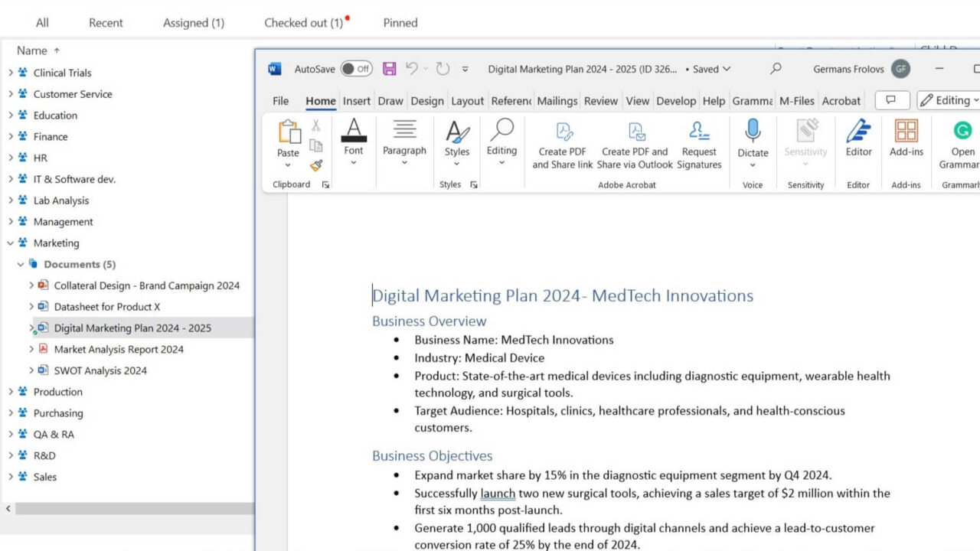Click the left panel's horizontal scrollbar
The height and width of the screenshot is (551, 980).
coord(134,508)
